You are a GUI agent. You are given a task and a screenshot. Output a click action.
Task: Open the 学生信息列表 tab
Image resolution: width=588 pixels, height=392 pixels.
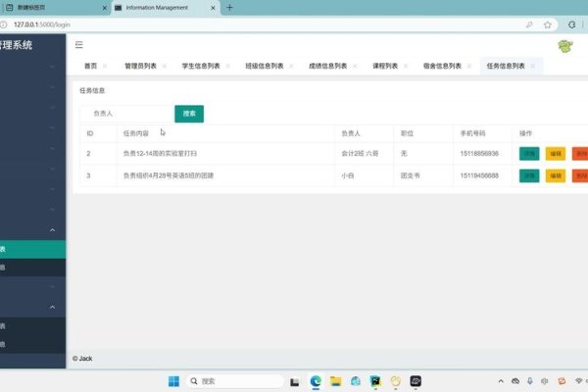click(201, 66)
